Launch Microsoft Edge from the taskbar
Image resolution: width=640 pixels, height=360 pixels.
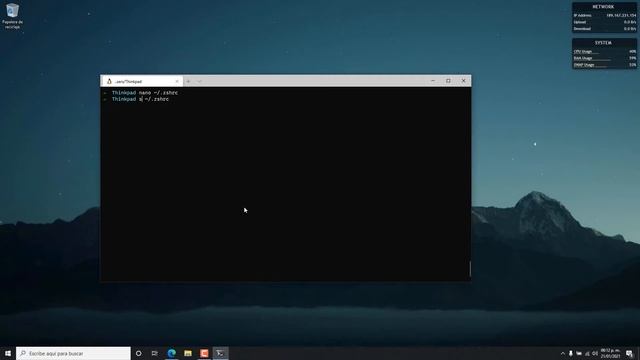click(x=171, y=353)
